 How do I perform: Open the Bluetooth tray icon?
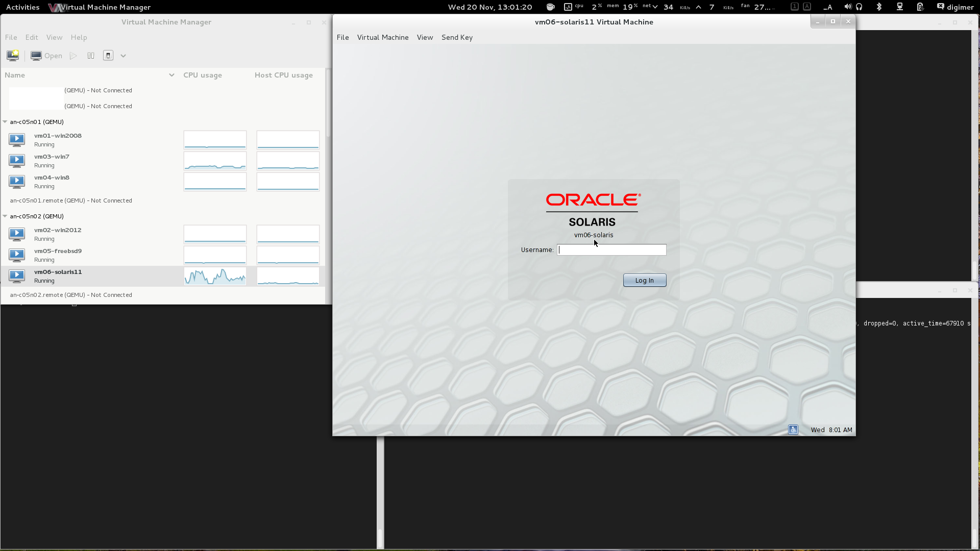tap(879, 7)
